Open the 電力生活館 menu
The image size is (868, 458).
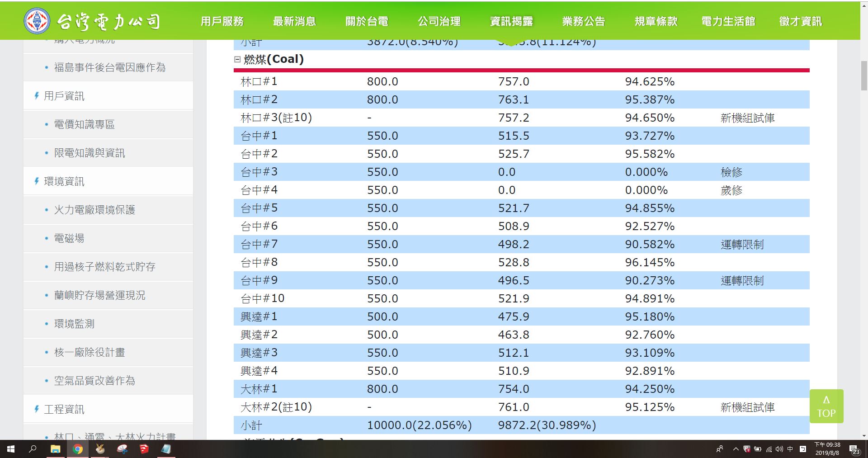(x=728, y=21)
